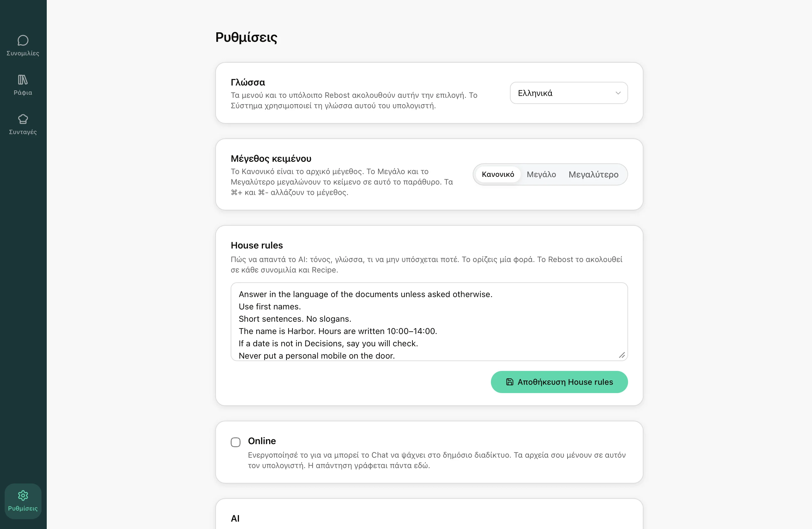This screenshot has width=812, height=529.
Task: Click the save disk icon on Αποθήκευση button
Action: [509, 382]
